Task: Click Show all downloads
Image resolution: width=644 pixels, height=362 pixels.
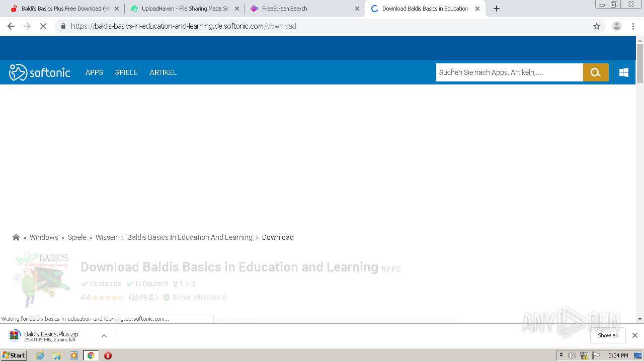Action: click(608, 335)
